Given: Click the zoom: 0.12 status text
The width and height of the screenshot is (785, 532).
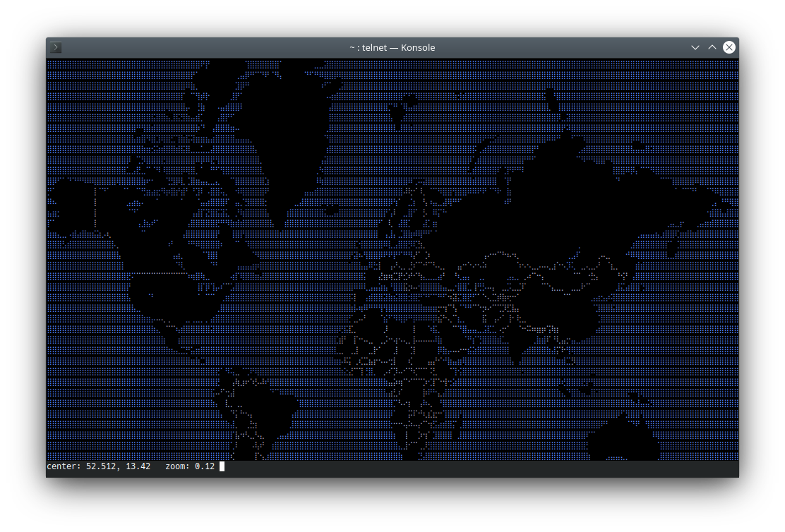Looking at the screenshot, I should point(190,466).
